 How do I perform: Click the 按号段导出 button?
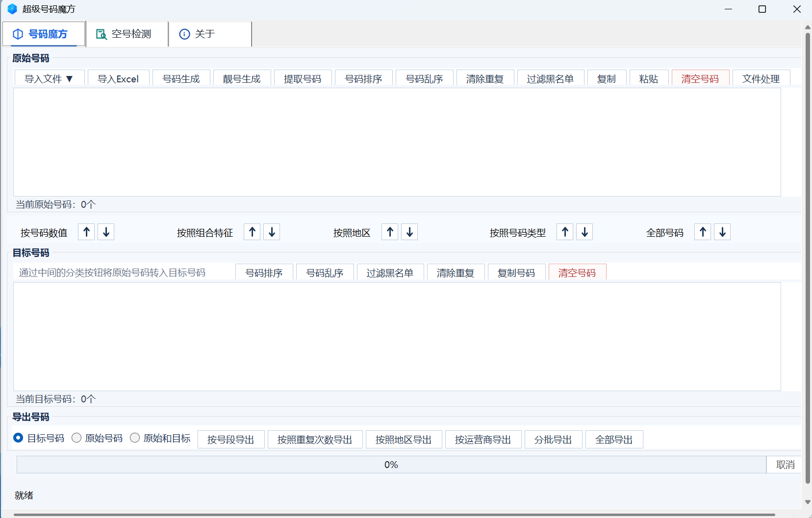point(231,440)
